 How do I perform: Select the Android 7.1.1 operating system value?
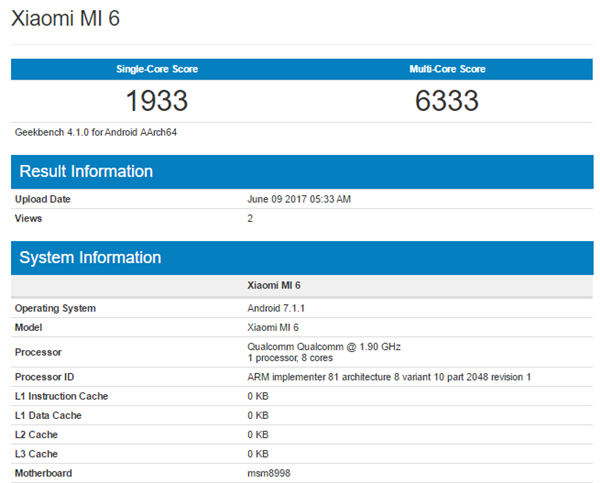[281, 308]
